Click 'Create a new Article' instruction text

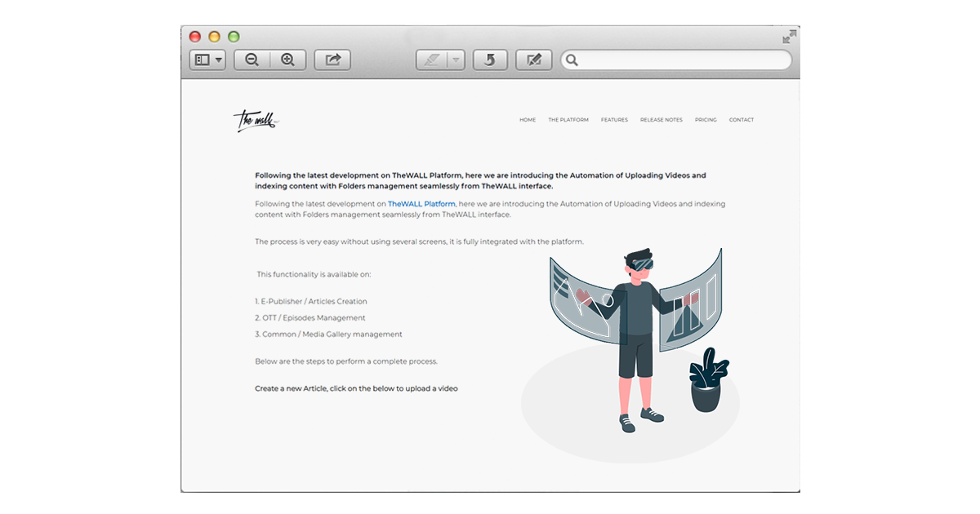coord(356,388)
